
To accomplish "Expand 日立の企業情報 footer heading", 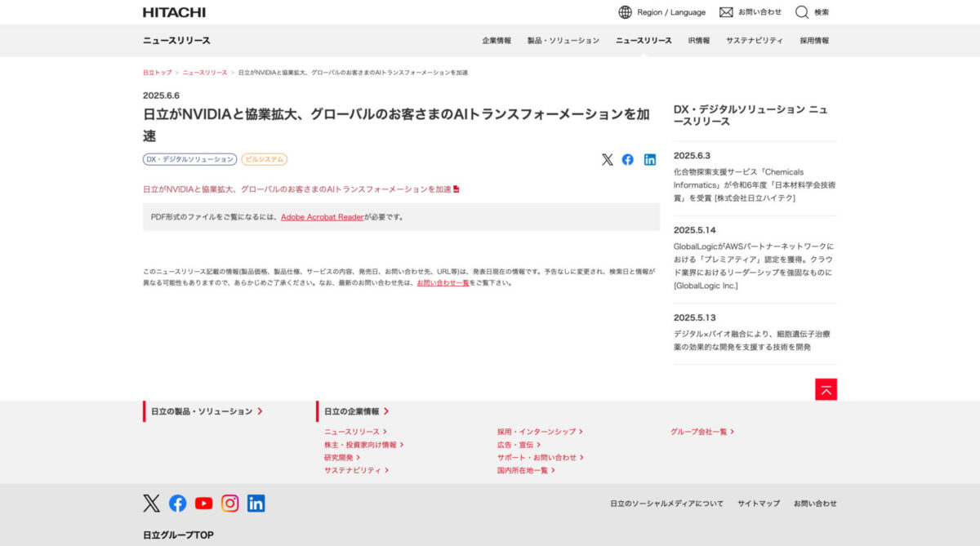I will pyautogui.click(x=356, y=411).
